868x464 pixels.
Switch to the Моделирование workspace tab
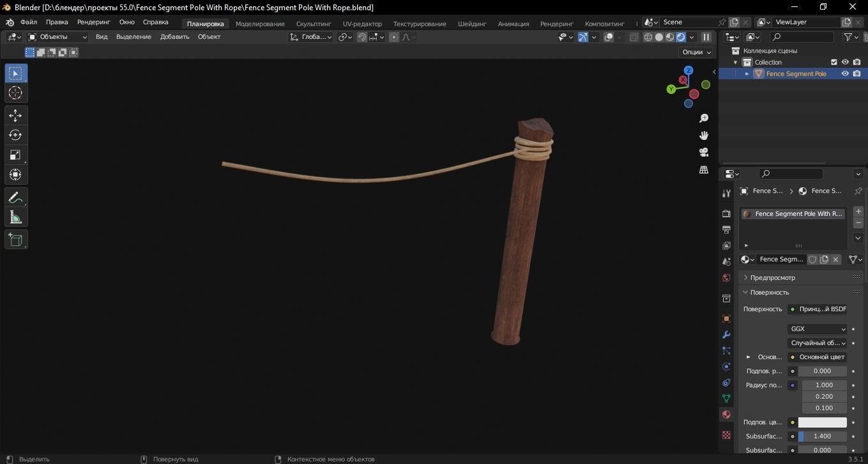pyautogui.click(x=260, y=24)
